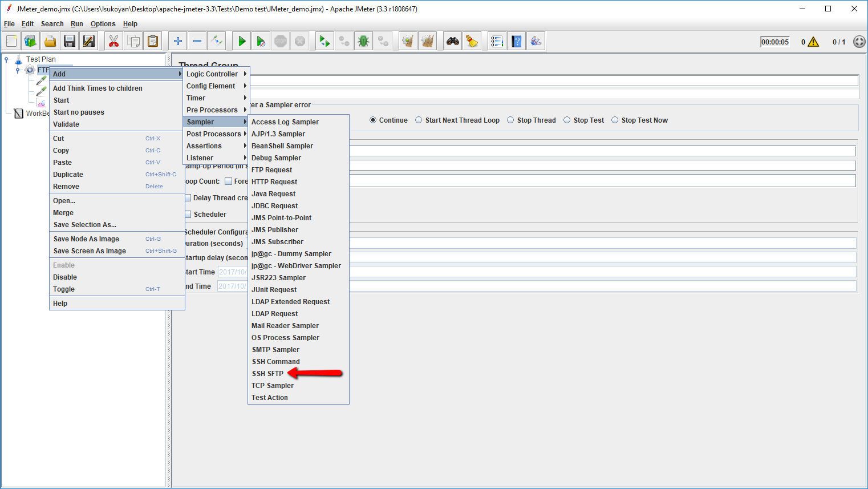
Task: Select the Stop Thread radio option
Action: [x=510, y=120]
